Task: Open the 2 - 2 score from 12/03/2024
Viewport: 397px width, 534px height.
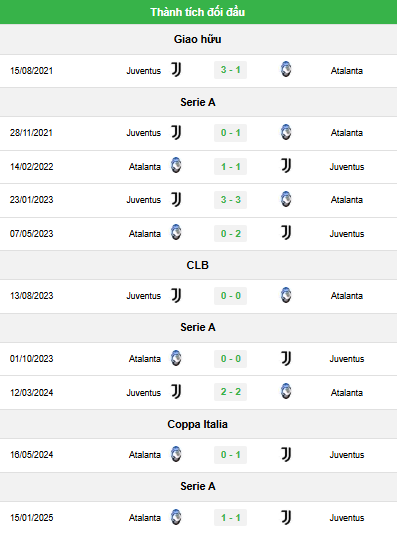Action: click(231, 392)
